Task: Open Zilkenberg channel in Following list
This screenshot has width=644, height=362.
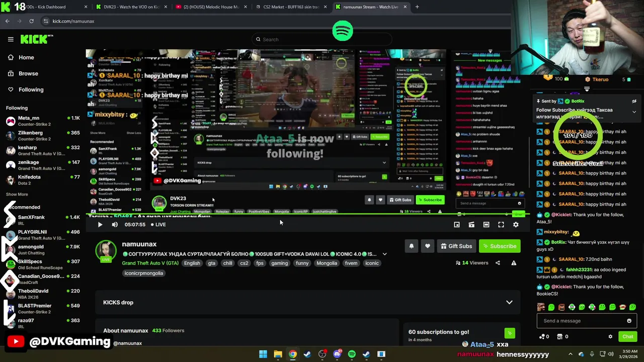Action: click(43, 136)
